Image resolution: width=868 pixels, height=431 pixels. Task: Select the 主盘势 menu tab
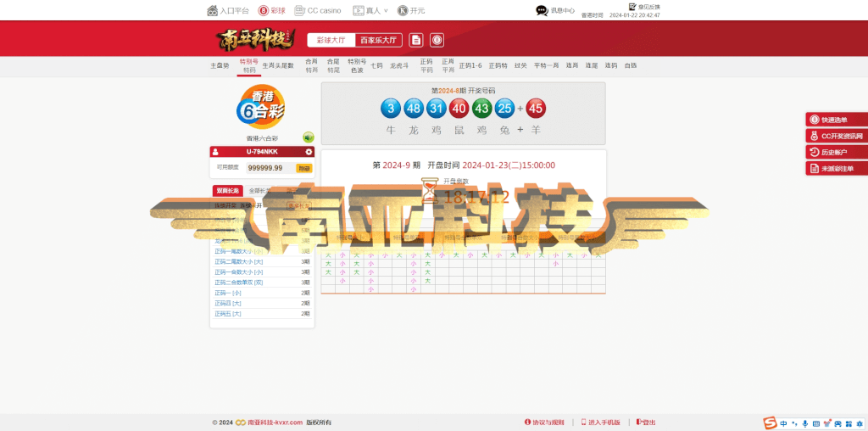coord(220,65)
